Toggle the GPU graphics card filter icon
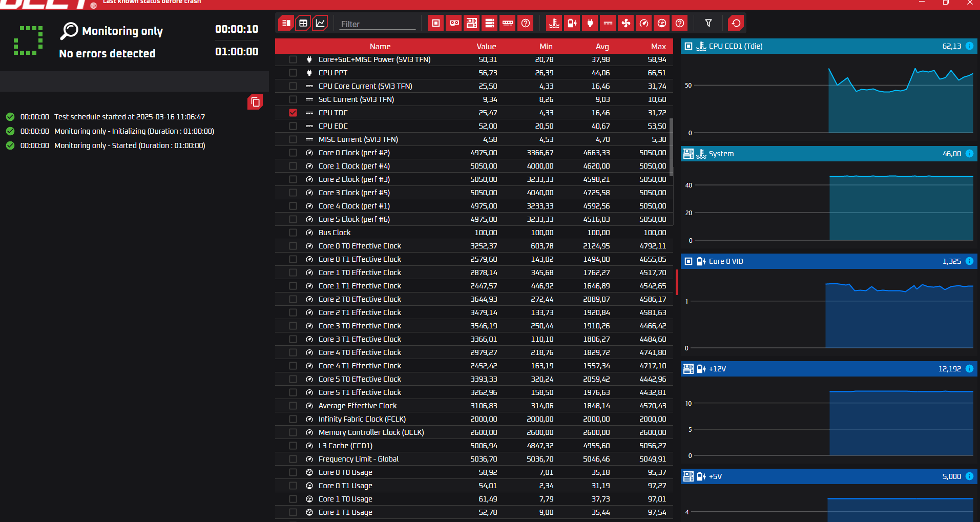 click(454, 23)
